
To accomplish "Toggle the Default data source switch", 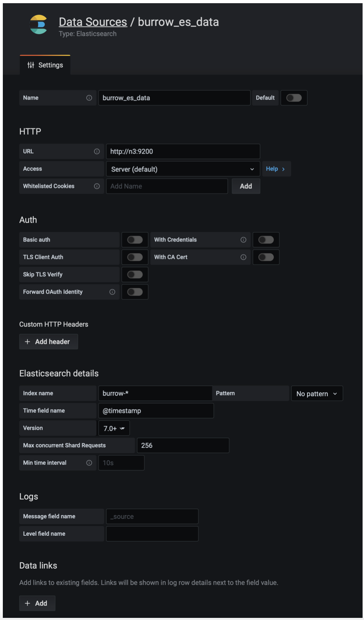I will point(294,98).
